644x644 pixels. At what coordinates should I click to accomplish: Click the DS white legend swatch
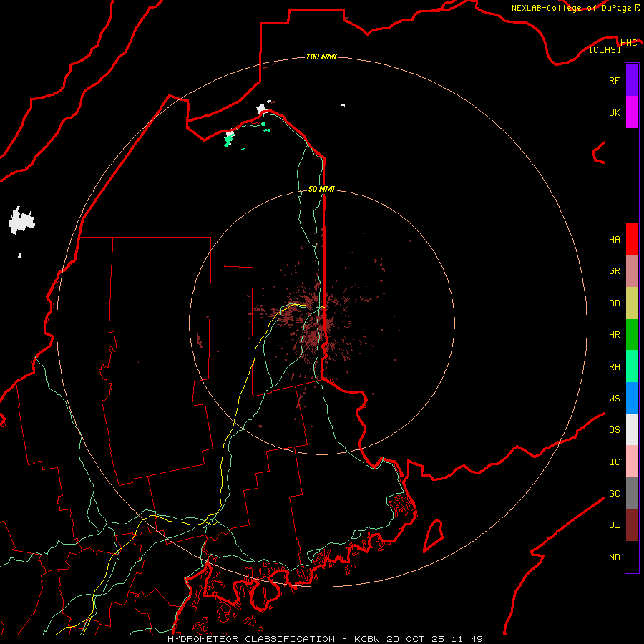click(x=632, y=429)
